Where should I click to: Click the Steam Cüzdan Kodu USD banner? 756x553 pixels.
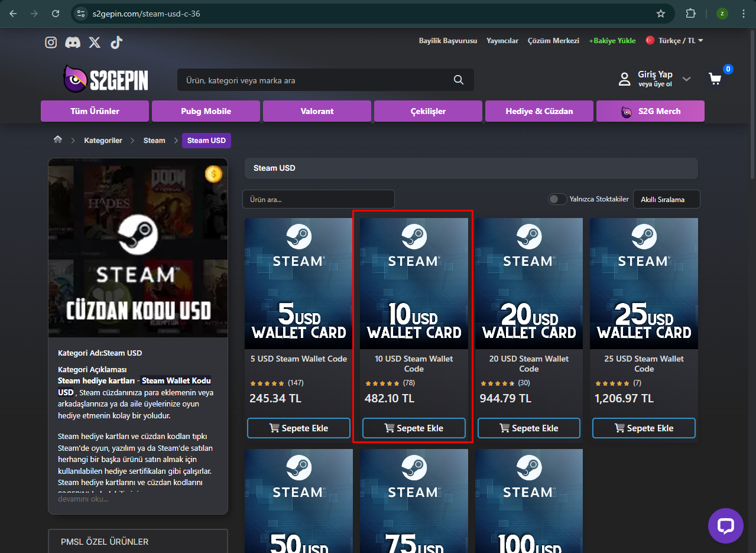[138, 248]
